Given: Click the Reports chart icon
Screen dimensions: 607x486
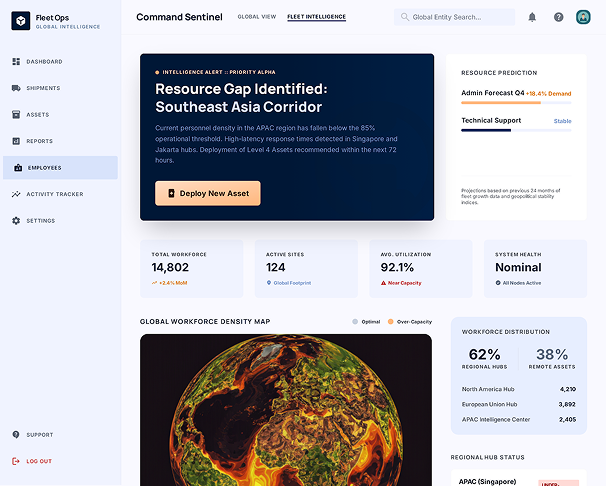Looking at the screenshot, I should 16,141.
